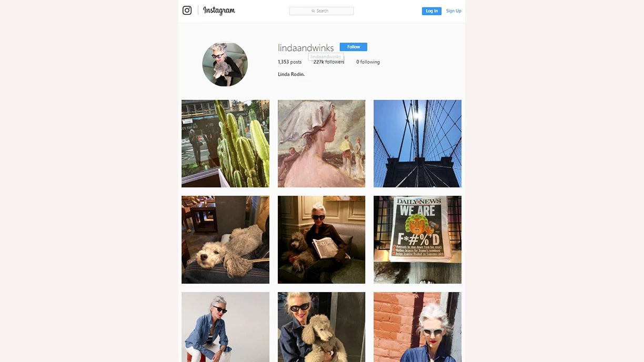Open the brick wall portrait photo

pos(417,327)
